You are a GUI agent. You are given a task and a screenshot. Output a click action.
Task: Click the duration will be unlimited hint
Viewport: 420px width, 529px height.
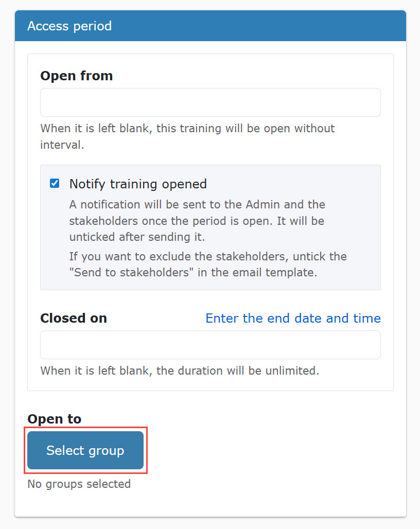pyautogui.click(x=180, y=371)
